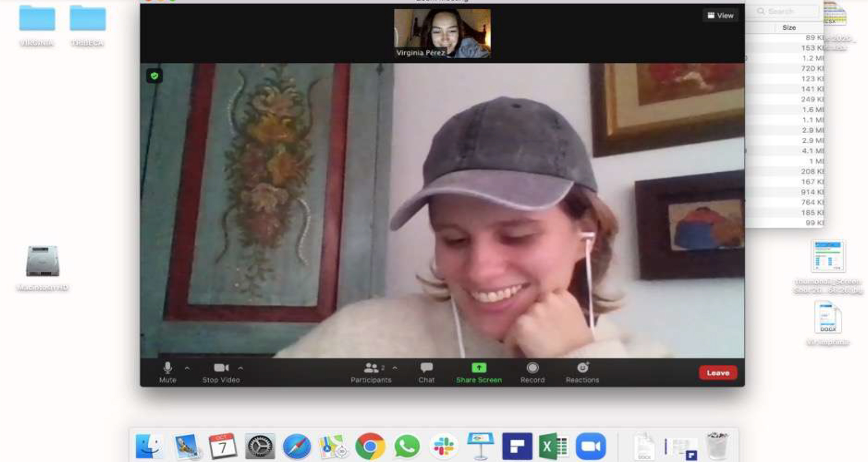Select the 167 KB file row in Finder
Image resolution: width=868 pixels, height=462 pixels.
(x=784, y=181)
